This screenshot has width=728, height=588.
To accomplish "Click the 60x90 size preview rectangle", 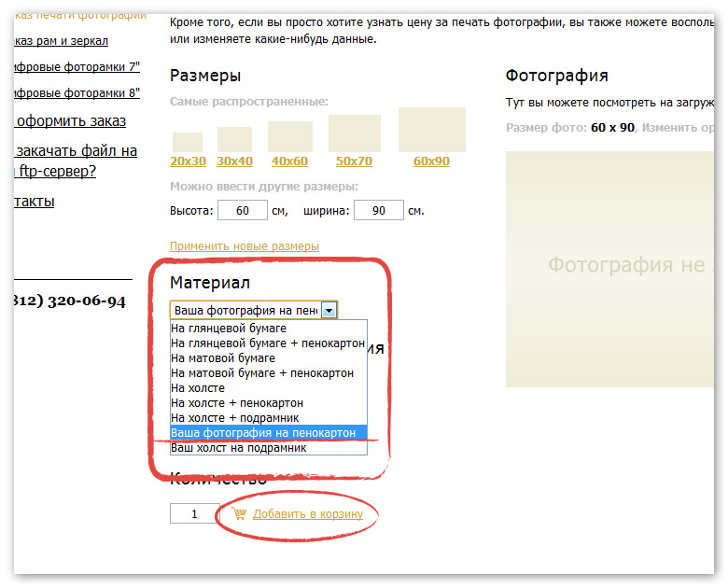I will (x=432, y=130).
